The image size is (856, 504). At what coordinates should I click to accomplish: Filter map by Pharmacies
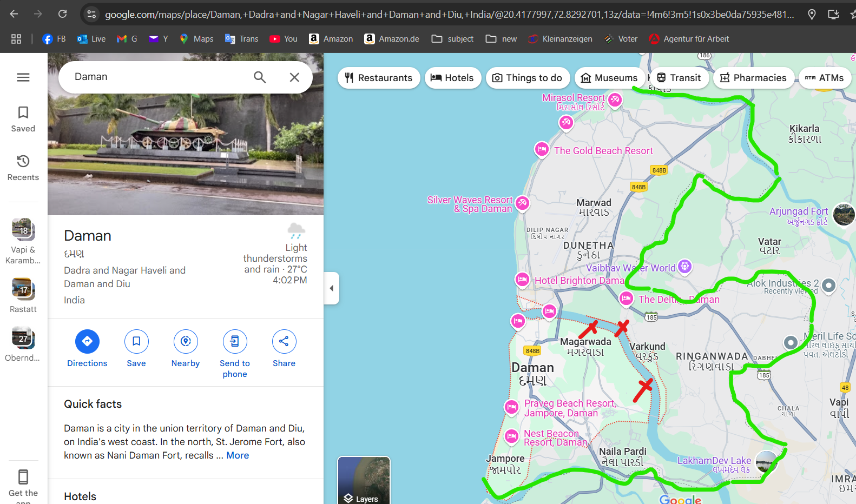(x=754, y=78)
